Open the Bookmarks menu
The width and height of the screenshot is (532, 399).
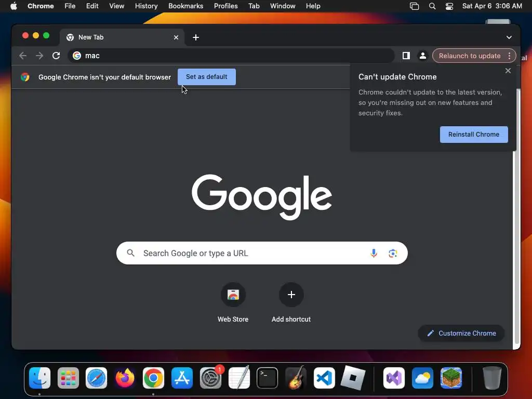click(185, 6)
